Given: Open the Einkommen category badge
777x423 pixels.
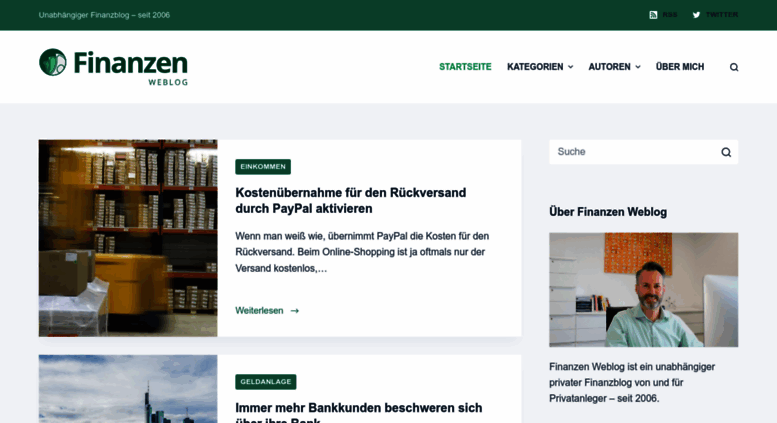Looking at the screenshot, I should tap(263, 167).
